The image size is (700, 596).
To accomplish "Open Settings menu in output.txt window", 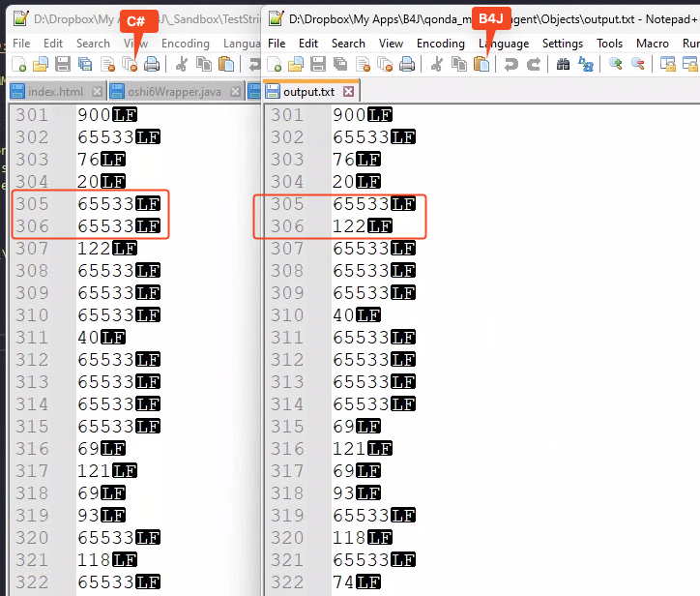I will pos(563,44).
